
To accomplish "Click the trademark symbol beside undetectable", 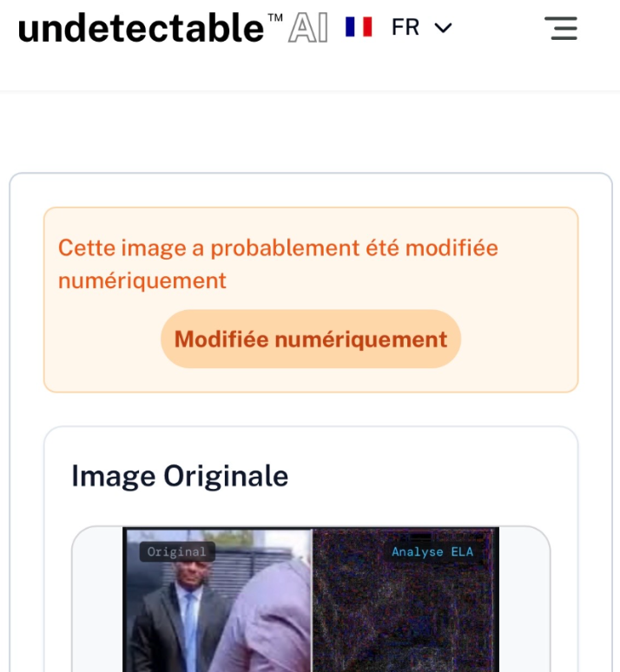I will pyautogui.click(x=275, y=17).
